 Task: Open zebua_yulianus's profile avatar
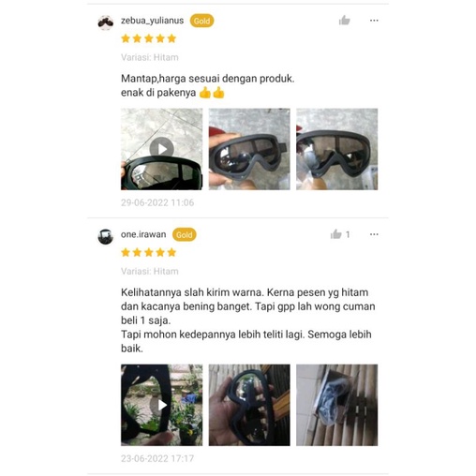(x=106, y=22)
